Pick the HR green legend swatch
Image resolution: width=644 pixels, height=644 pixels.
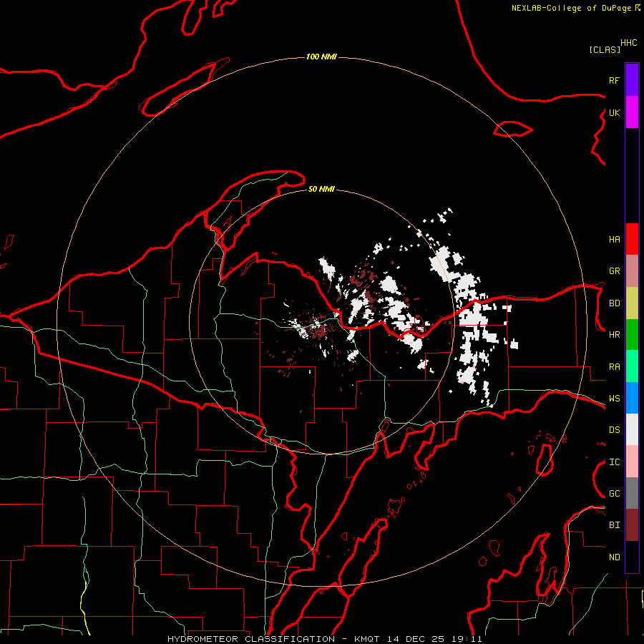coord(632,335)
